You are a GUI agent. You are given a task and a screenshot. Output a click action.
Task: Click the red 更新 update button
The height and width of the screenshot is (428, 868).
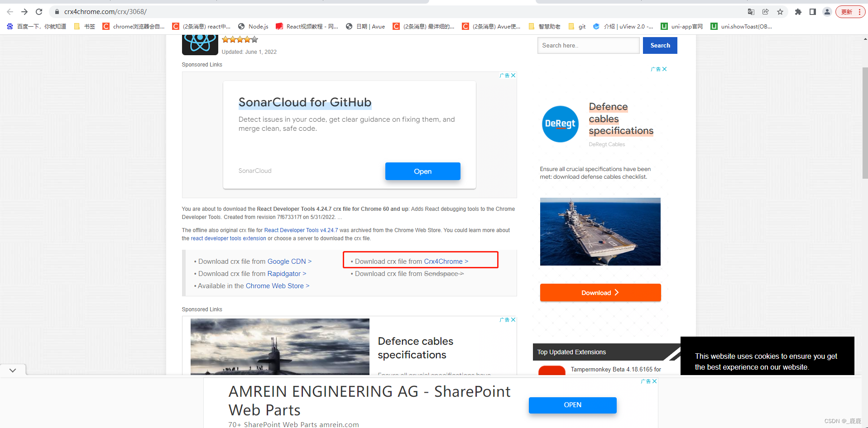click(846, 12)
